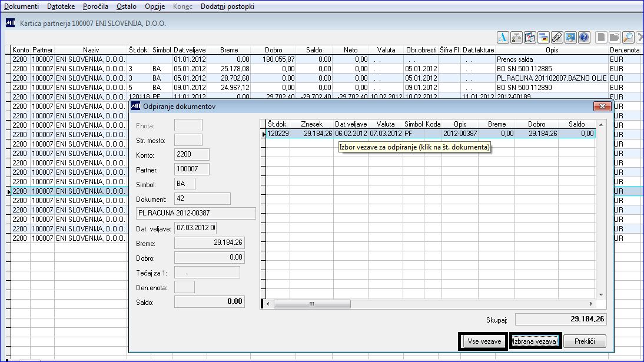Click the horizontal scrollbar thumb in dialog grid

(x=312, y=304)
